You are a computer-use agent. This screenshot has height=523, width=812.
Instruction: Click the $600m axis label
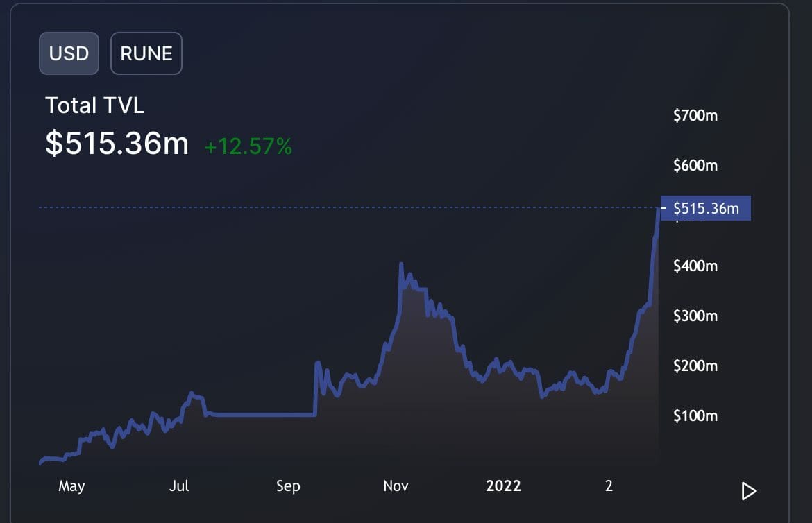tap(695, 166)
